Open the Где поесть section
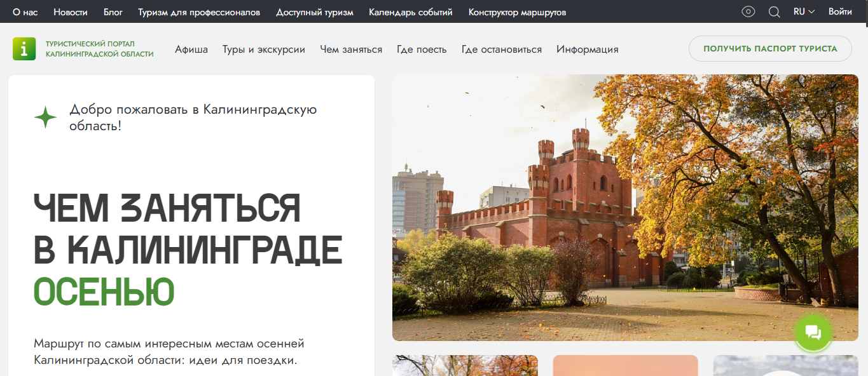 tap(422, 50)
